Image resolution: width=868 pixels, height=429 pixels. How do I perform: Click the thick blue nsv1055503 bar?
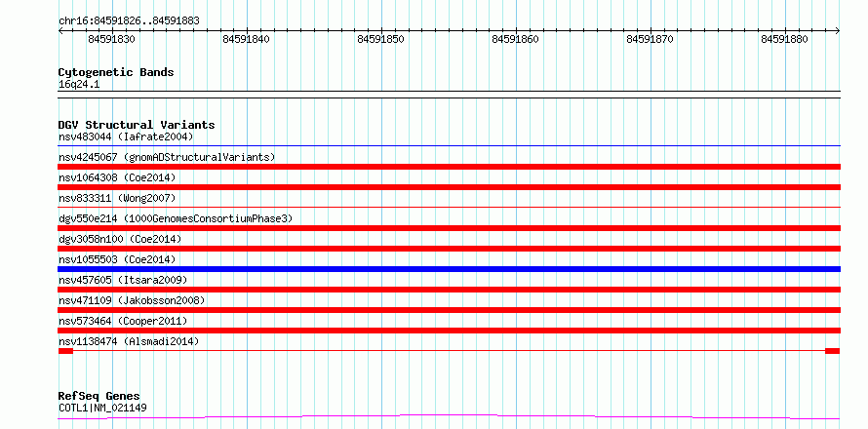click(x=449, y=269)
